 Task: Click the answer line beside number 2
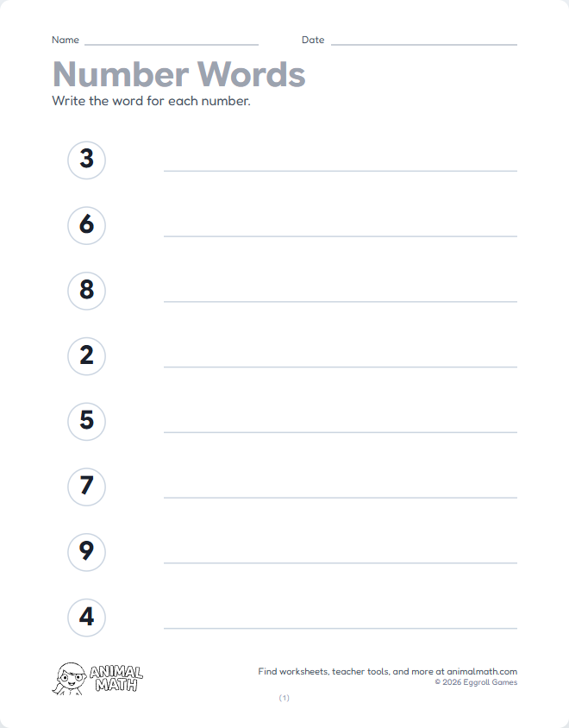[340, 365]
